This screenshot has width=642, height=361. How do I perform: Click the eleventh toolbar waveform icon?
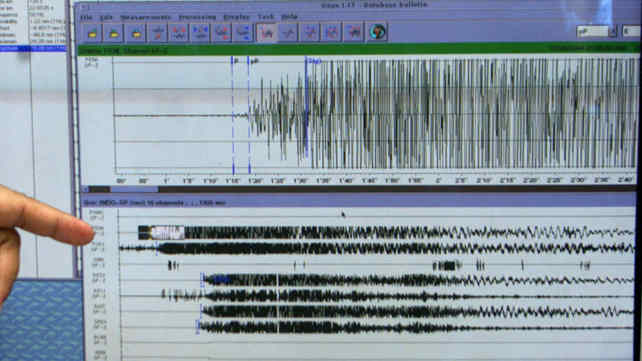point(310,33)
